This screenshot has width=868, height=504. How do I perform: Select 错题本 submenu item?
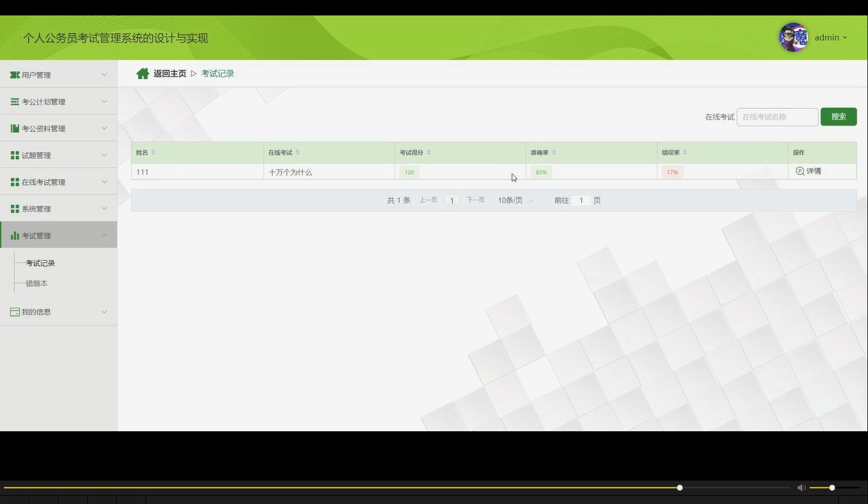click(37, 283)
